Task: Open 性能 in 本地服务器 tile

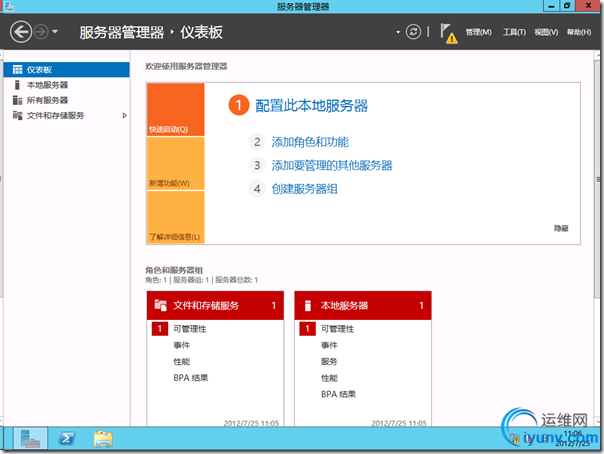Action: pos(329,378)
